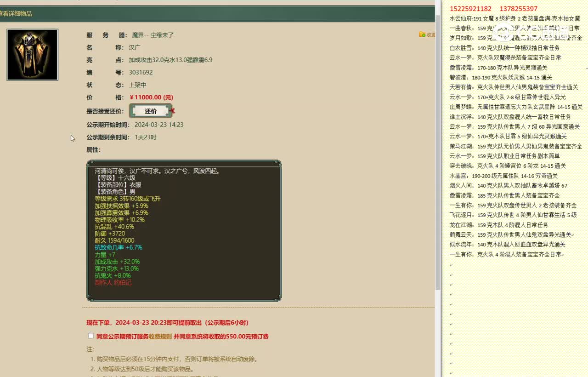
Task: Click the 等级需求 3转160级或飞升 line
Action: coord(128,199)
